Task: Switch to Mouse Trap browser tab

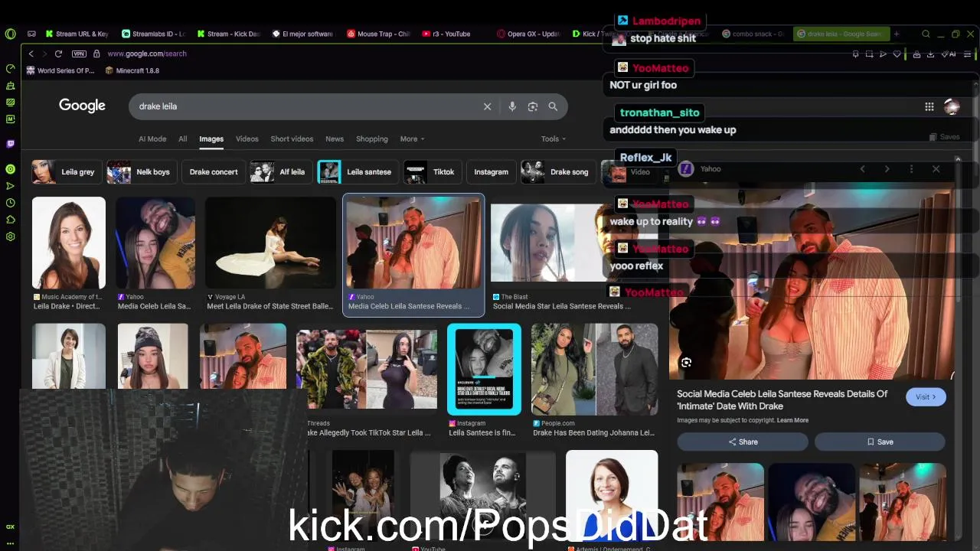Action: click(378, 34)
